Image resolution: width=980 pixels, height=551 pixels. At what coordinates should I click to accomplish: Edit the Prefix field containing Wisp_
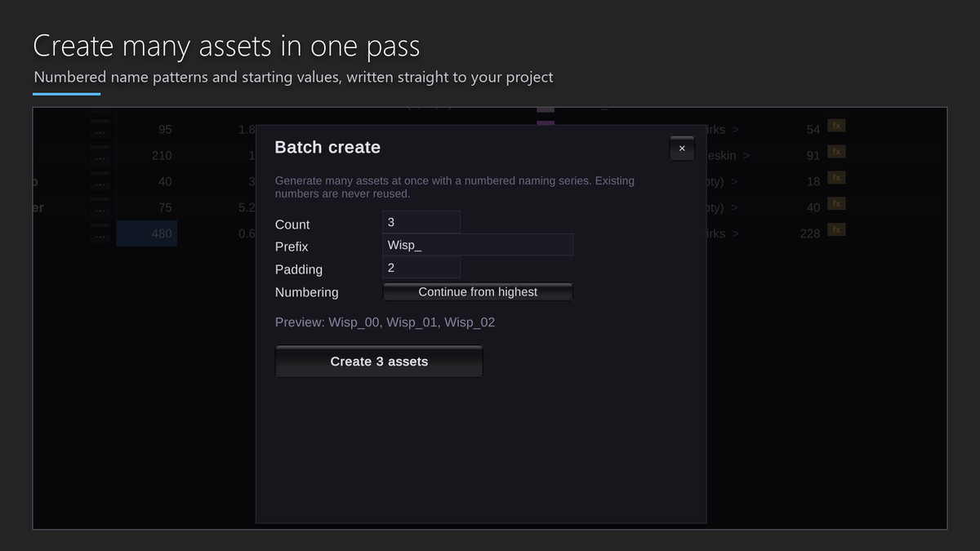coord(478,245)
